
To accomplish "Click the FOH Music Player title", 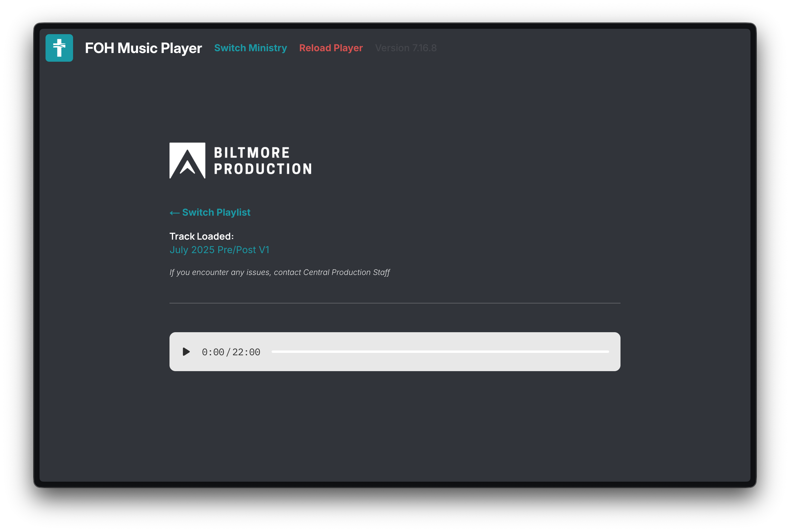I will pos(143,48).
